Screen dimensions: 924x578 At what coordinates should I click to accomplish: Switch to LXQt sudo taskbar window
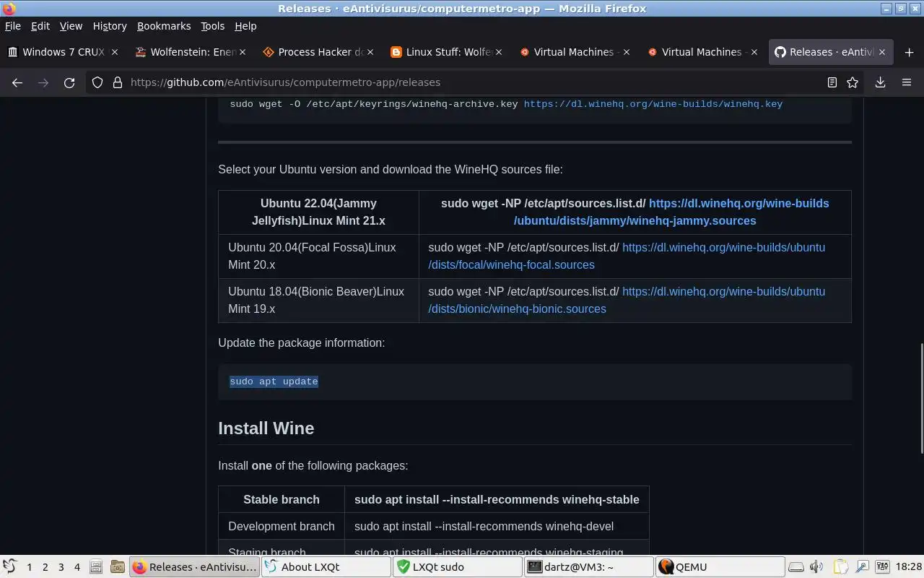click(x=457, y=567)
